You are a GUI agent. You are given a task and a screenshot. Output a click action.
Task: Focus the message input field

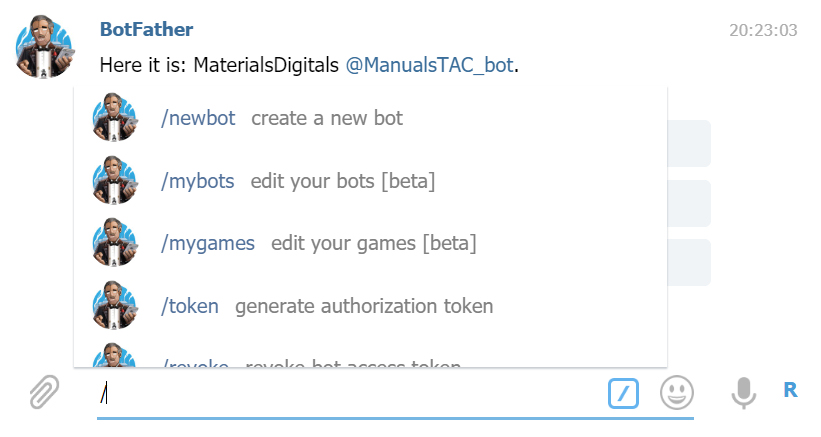point(350,393)
